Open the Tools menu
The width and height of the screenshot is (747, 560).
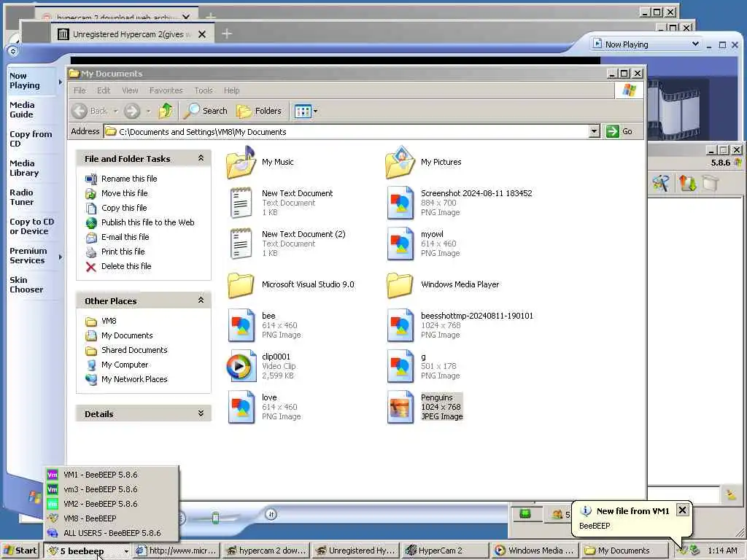pyautogui.click(x=204, y=90)
